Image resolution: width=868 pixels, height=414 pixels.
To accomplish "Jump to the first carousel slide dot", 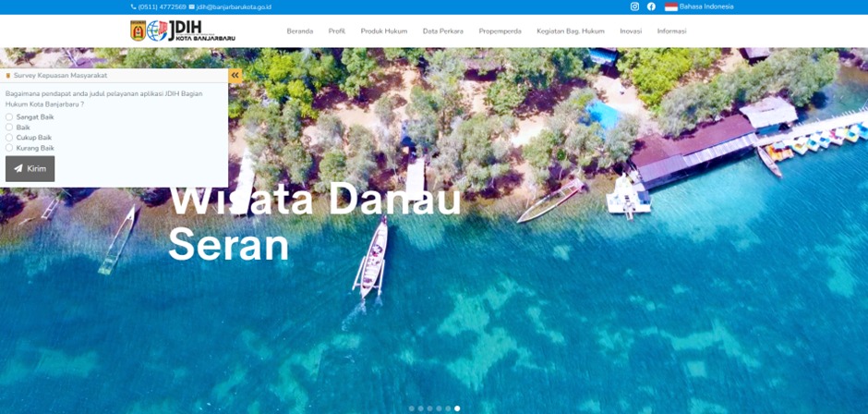I will (x=412, y=408).
